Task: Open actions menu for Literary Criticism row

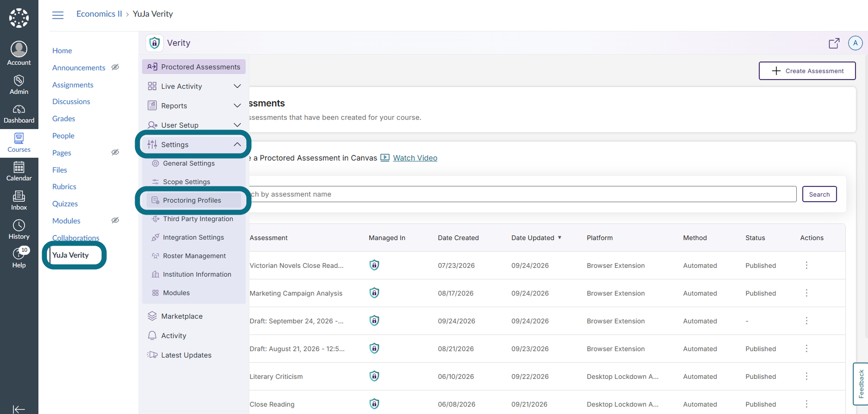Action: click(x=806, y=376)
